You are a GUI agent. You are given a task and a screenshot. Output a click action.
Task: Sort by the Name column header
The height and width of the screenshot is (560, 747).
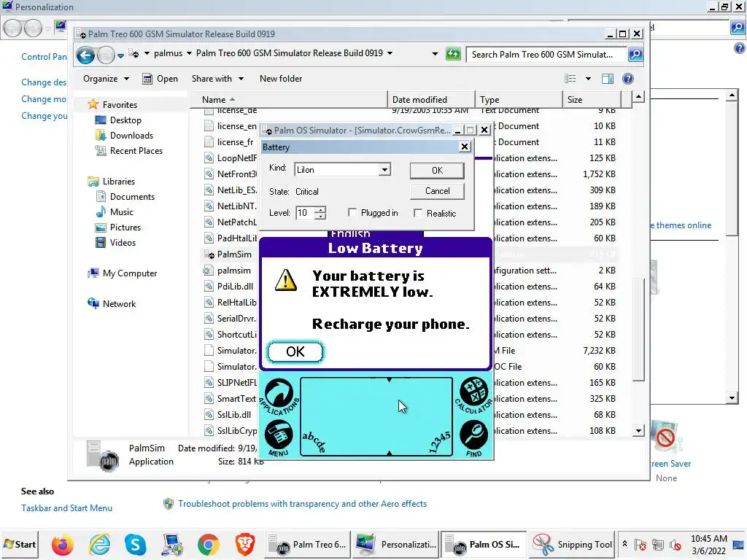tap(289, 99)
